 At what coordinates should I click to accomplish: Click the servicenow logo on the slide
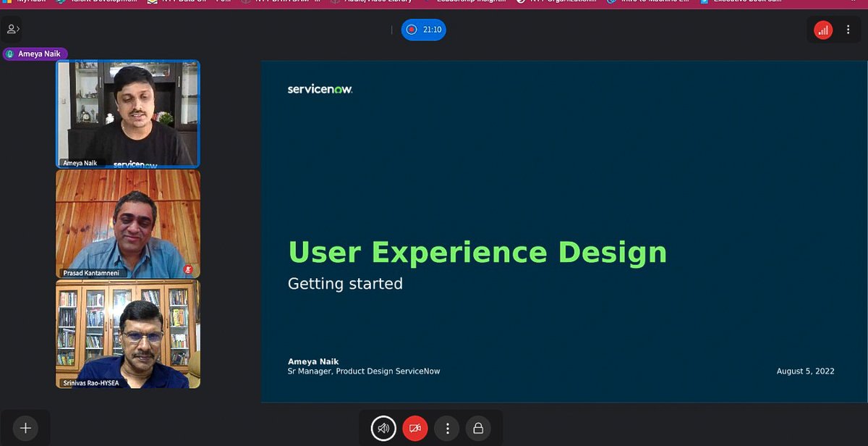[320, 89]
